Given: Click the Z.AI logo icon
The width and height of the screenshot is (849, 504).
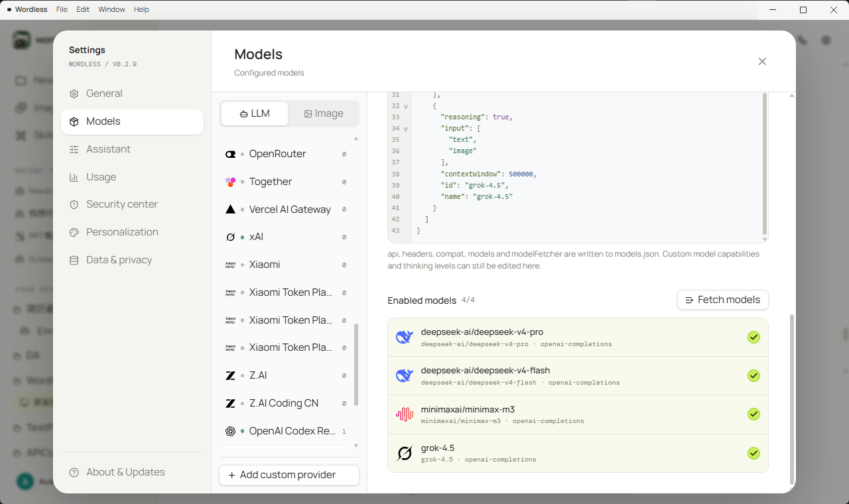Looking at the screenshot, I should (230, 375).
